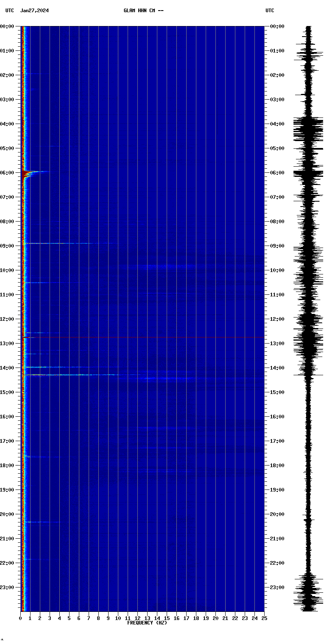This screenshot has height=644, width=326.
Task: Click the seismogram waveform burst near 23:00
Action: point(309,590)
